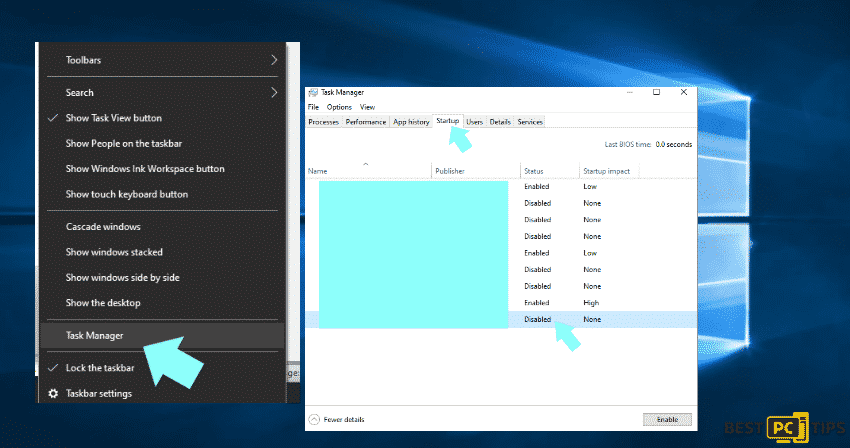Viewport: 850px width, 448px height.
Task: Click the Last BIOS time value
Action: click(674, 144)
